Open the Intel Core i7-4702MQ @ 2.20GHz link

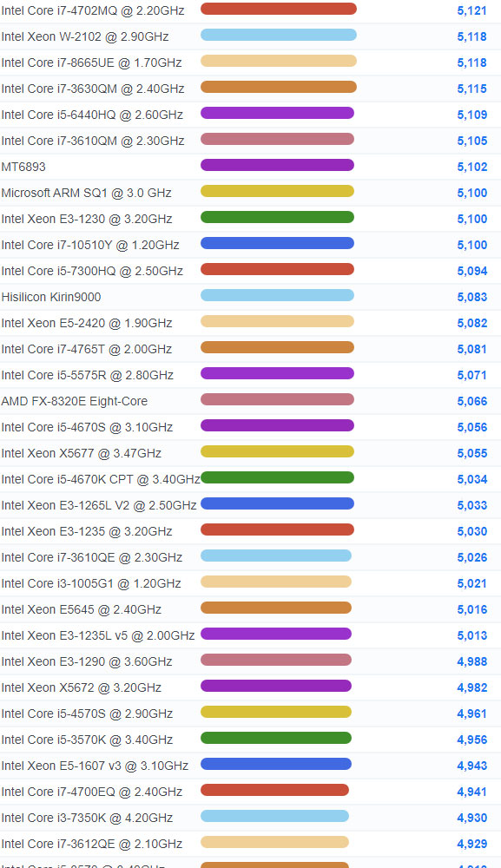point(93,10)
